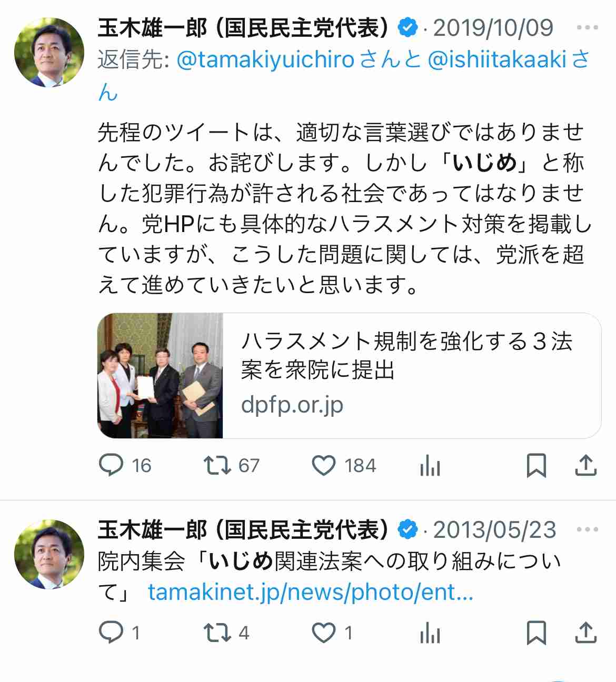
Task: Open more options on the 2013/05/23 tweet
Action: click(x=588, y=529)
